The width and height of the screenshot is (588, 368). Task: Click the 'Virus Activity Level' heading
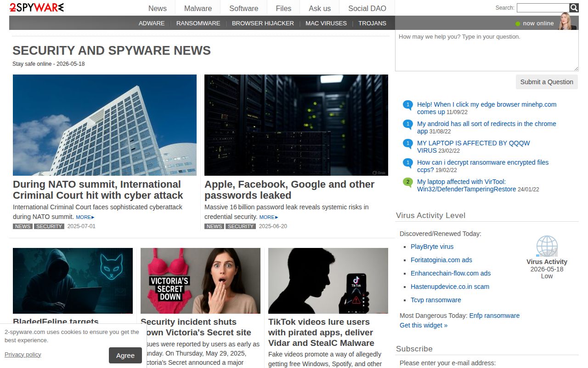[x=430, y=215]
